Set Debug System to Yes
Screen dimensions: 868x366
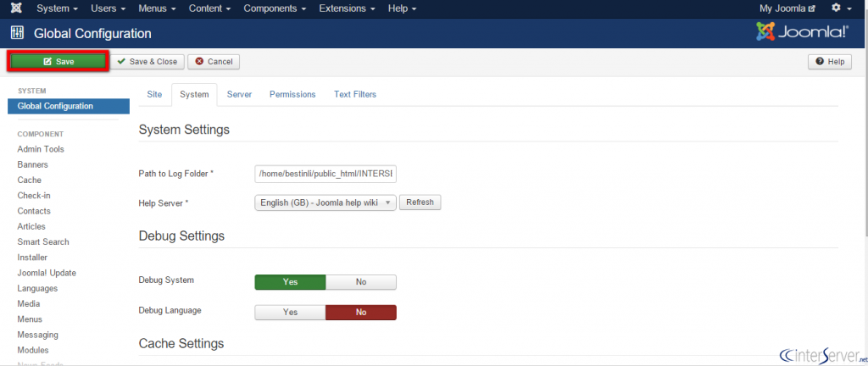coord(290,282)
